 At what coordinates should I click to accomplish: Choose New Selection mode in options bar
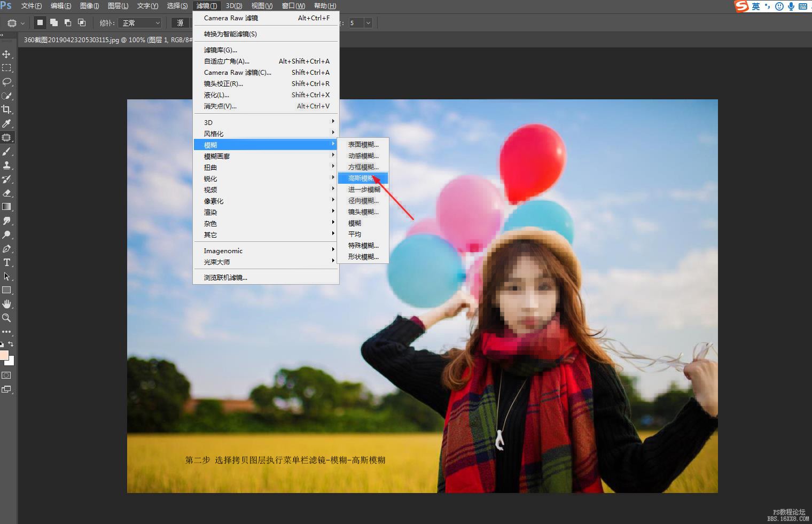coord(40,22)
